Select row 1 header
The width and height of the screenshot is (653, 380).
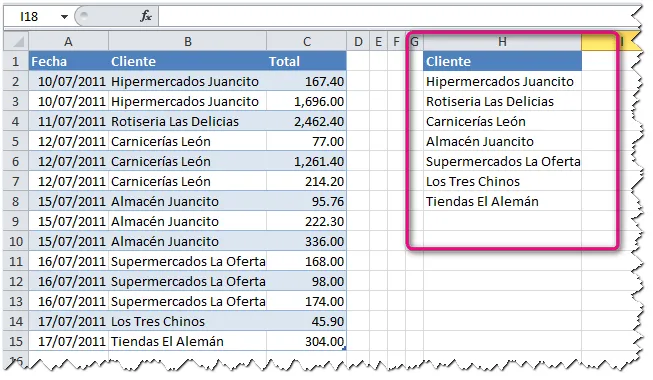point(16,61)
